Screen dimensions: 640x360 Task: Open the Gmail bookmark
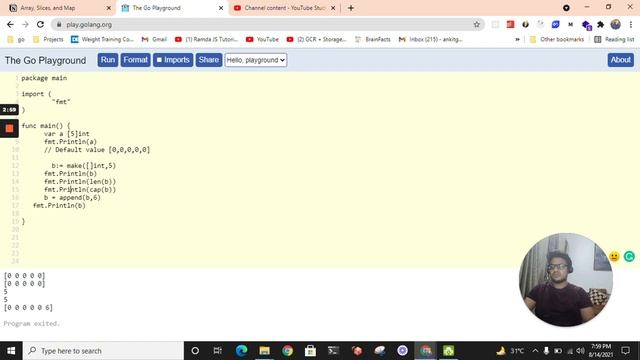154,39
